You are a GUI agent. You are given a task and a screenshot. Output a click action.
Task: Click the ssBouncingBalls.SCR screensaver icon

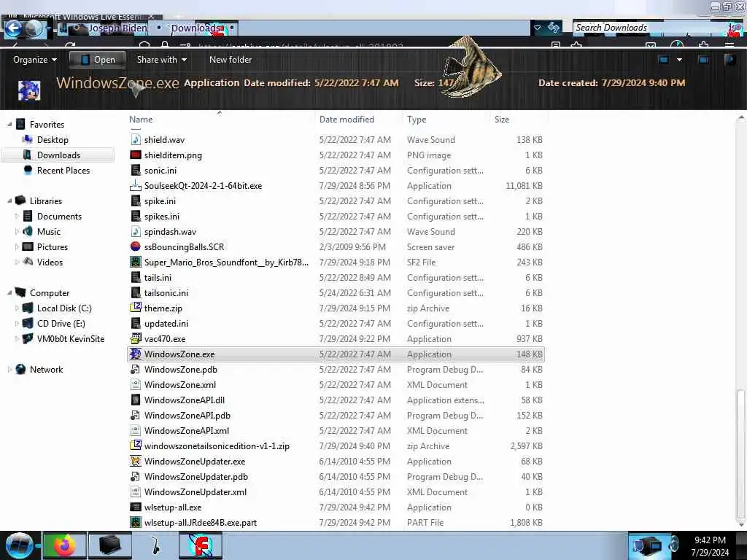pyautogui.click(x=136, y=246)
